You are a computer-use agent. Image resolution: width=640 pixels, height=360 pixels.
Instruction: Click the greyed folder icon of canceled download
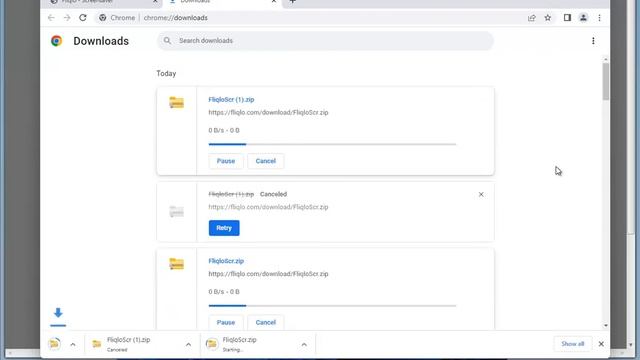[176, 211]
